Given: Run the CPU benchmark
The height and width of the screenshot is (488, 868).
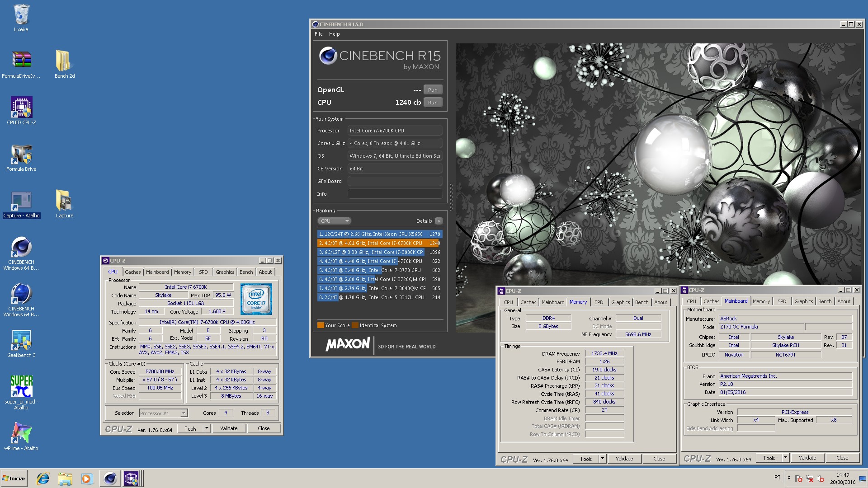Looking at the screenshot, I should [x=433, y=103].
